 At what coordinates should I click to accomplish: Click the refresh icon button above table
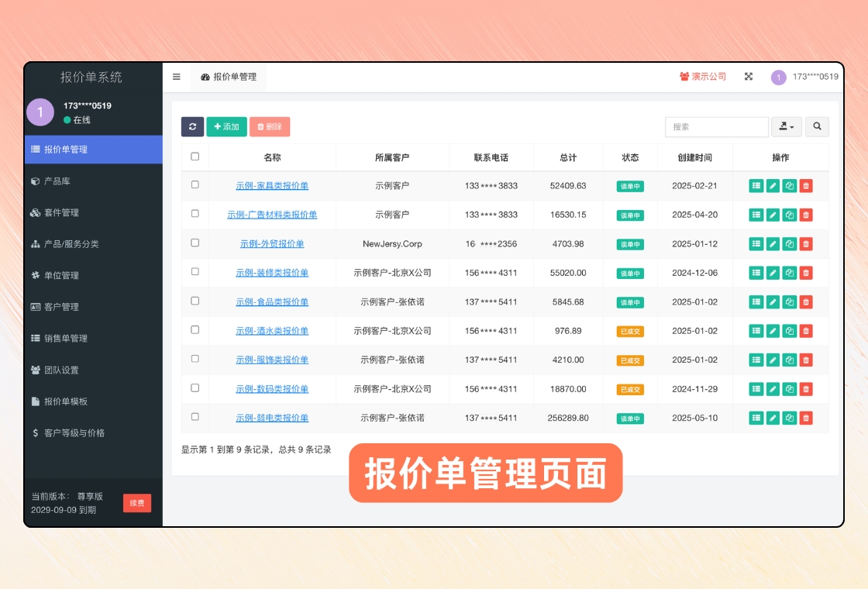coord(192,126)
